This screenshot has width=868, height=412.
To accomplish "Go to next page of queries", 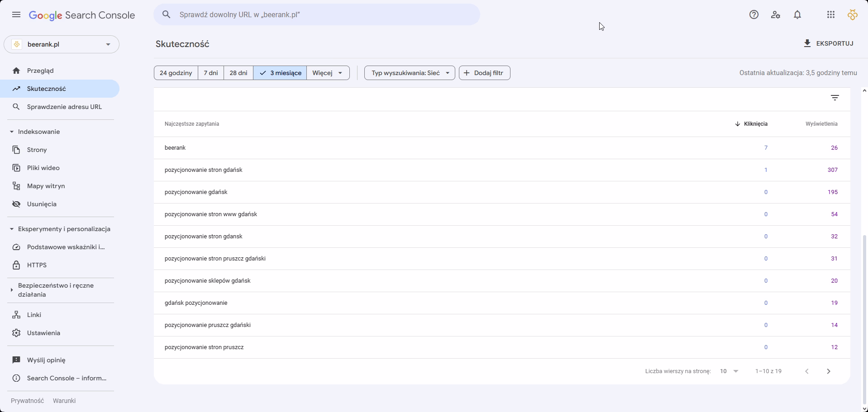I will click(x=828, y=371).
